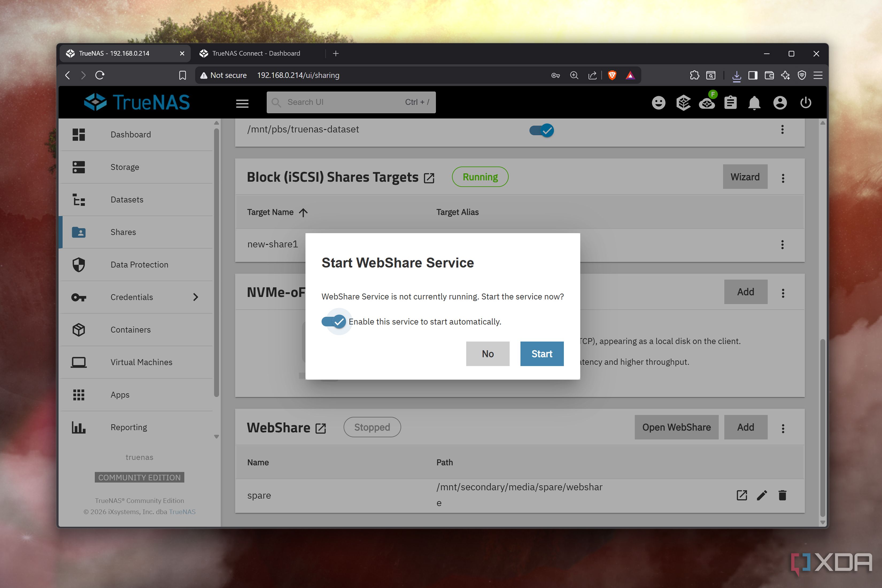
Task: Edit the spare WebShare entry
Action: (x=762, y=495)
